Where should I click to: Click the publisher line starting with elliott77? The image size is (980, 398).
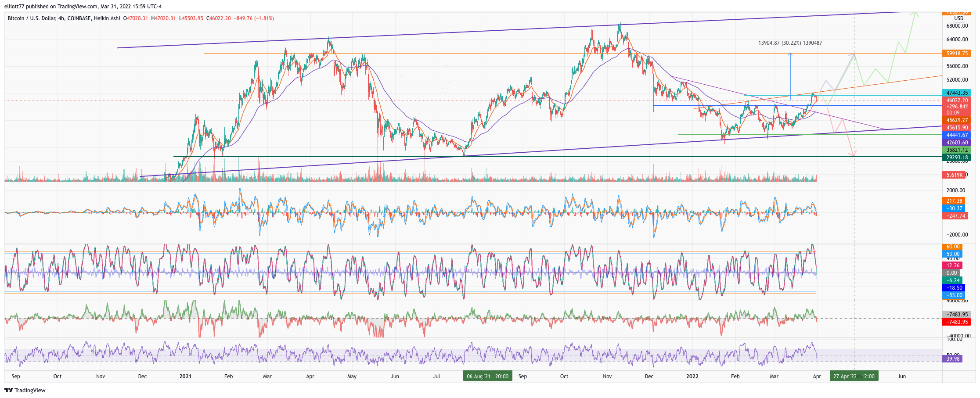83,6
